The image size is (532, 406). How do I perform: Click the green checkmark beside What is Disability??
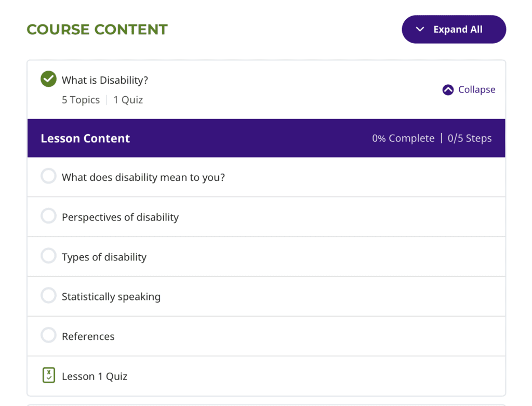click(x=48, y=79)
